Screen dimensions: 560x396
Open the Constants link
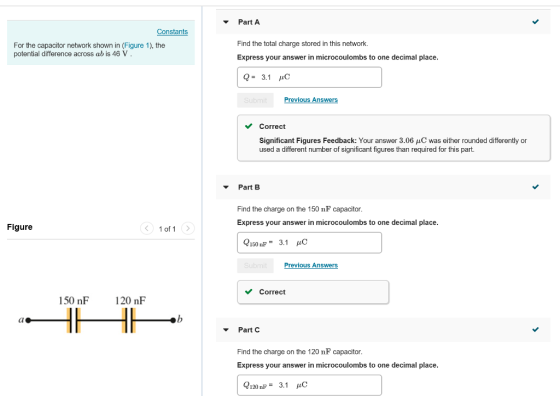[x=172, y=31]
